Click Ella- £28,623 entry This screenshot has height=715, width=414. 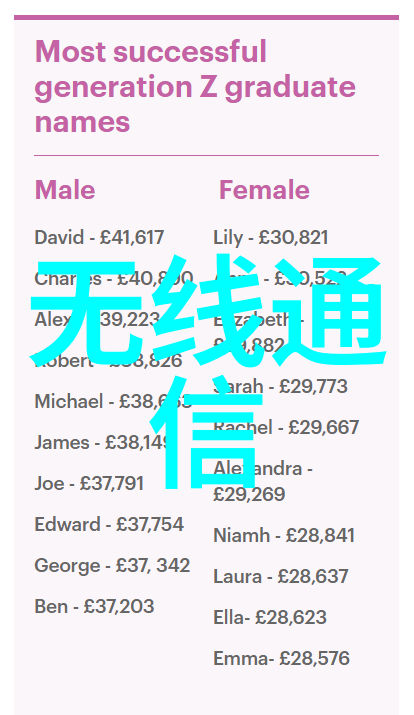[270, 617]
